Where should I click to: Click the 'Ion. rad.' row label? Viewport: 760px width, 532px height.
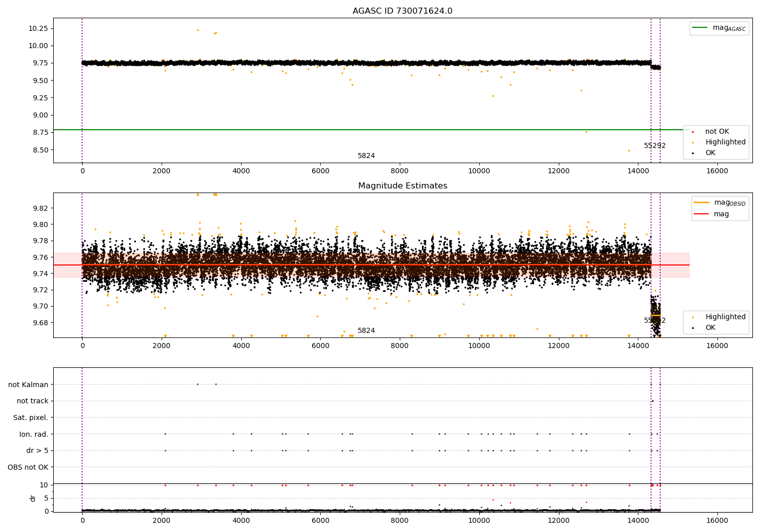[x=34, y=434]
